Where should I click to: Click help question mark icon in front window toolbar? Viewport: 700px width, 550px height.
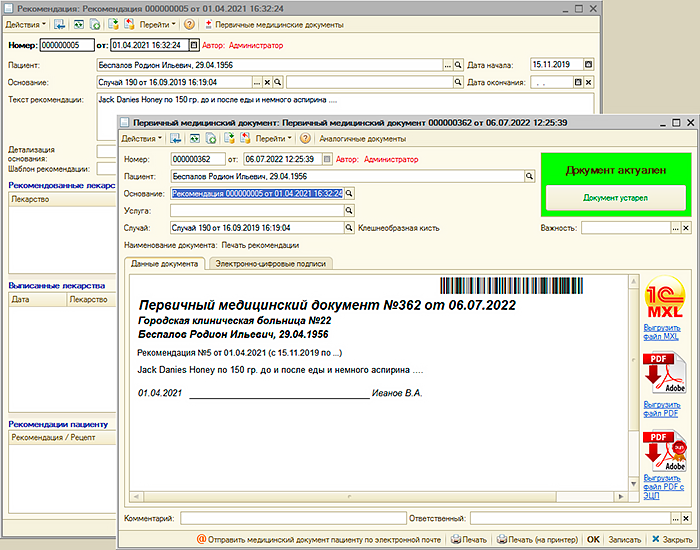tap(305, 139)
